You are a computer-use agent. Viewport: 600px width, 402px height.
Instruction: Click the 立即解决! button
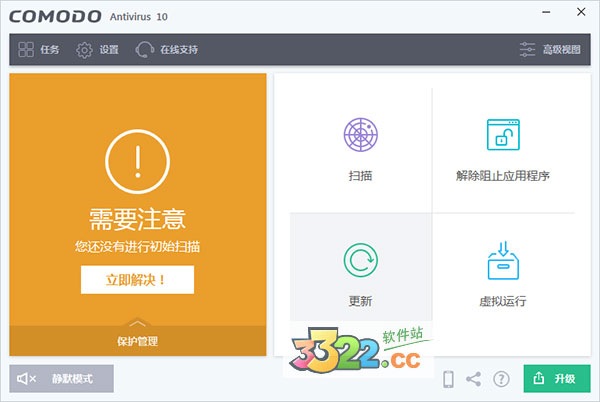tap(137, 280)
